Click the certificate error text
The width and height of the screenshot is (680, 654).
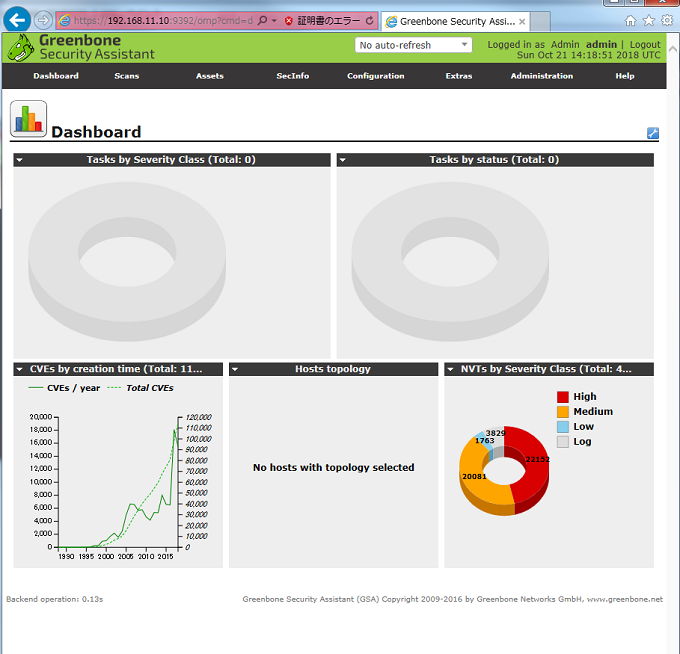click(328, 21)
